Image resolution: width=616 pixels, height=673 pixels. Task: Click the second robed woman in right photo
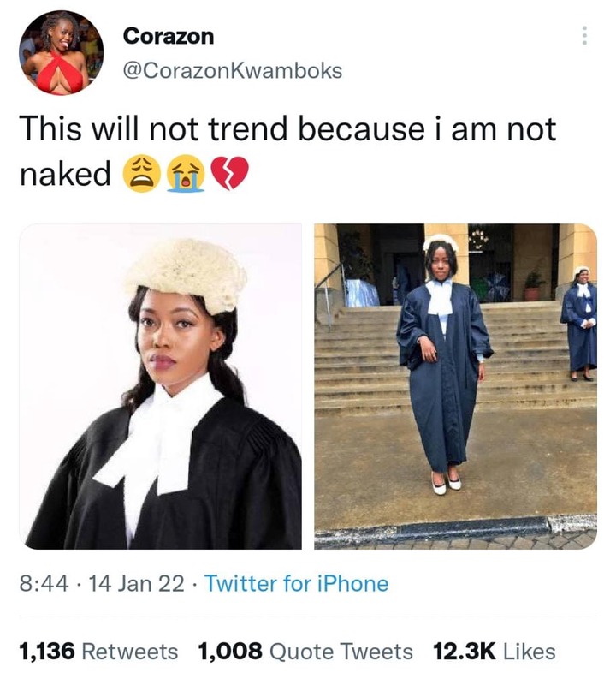click(x=580, y=324)
